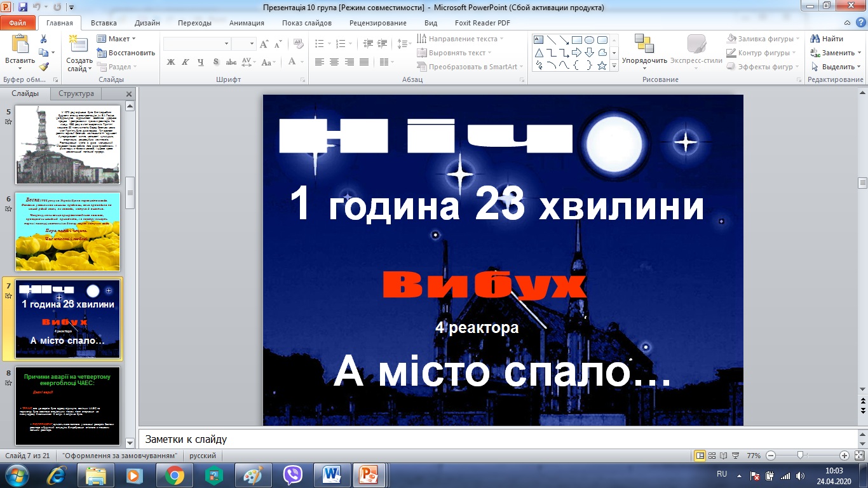Open the Layout (Макет) dropdown
The image size is (868, 488).
click(116, 39)
